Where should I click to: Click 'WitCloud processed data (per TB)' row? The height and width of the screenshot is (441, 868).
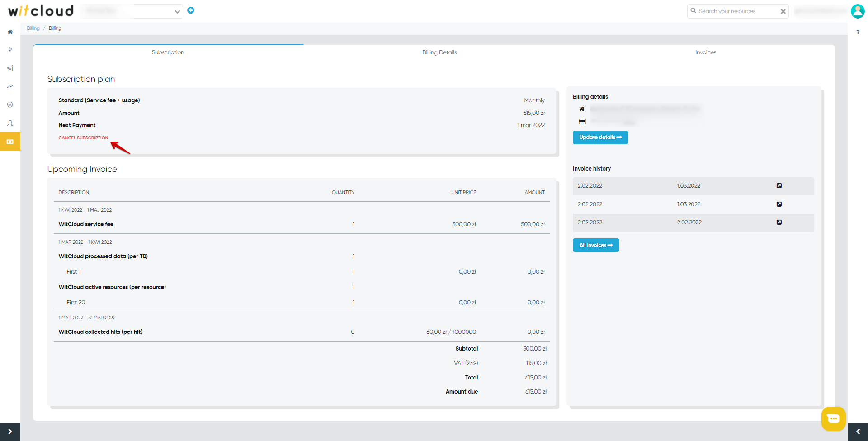[103, 256]
